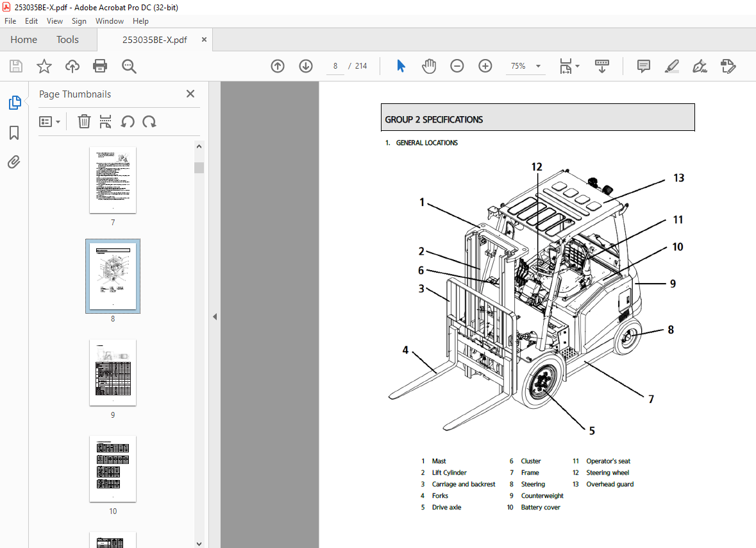The width and height of the screenshot is (756, 548).
Task: Select page 9 thumbnail
Action: [x=113, y=372]
